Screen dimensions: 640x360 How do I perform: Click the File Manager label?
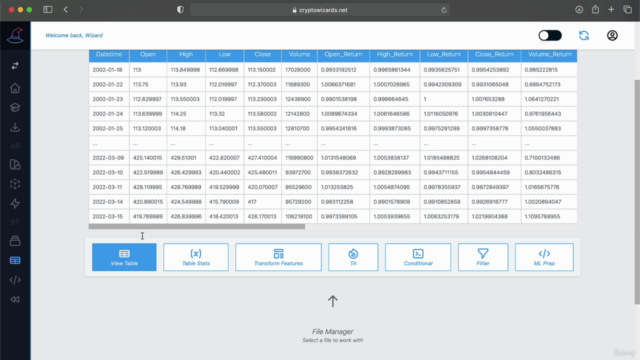333,331
